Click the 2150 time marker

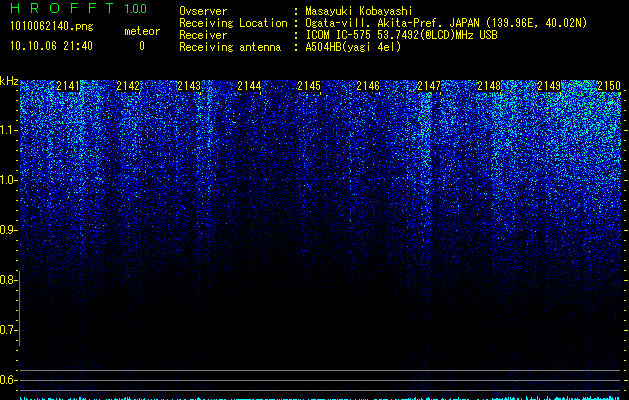[609, 86]
